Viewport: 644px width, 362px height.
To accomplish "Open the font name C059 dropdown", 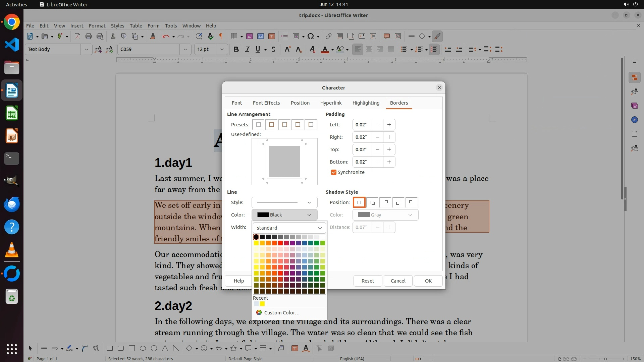I will (x=185, y=49).
